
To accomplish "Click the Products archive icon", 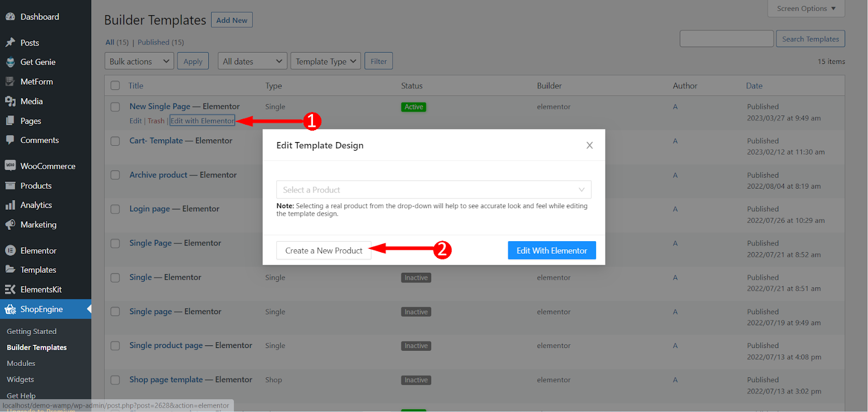I will point(10,185).
